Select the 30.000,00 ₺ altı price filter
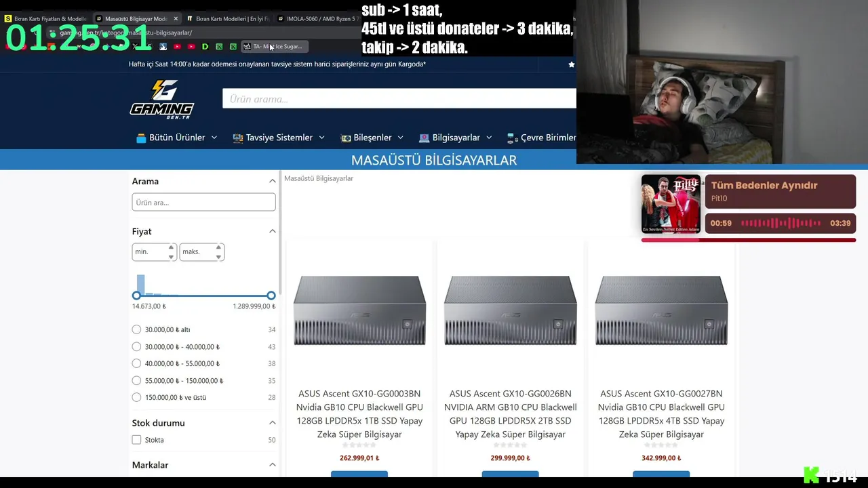Image resolution: width=868 pixels, height=488 pixels. [x=136, y=329]
